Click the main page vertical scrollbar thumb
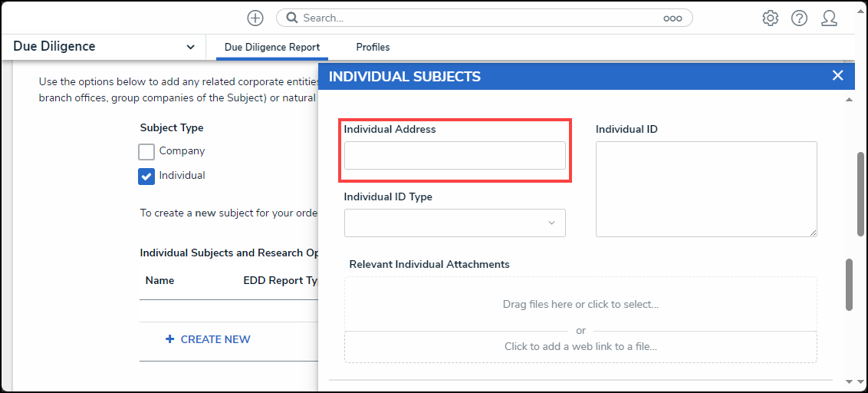Screen dimensions: 868x393 pos(861,194)
